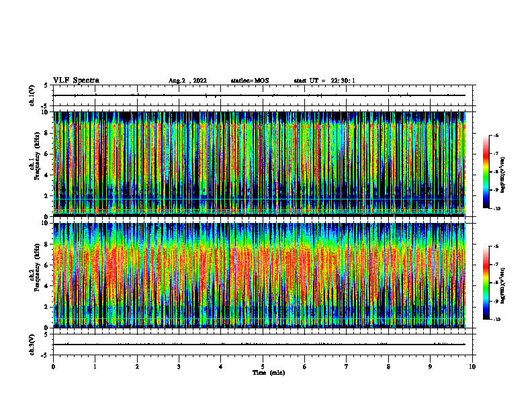The height and width of the screenshot is (411, 532).
Task: Click the "6" tick of ch.1 frequency axis
Action: [47, 154]
